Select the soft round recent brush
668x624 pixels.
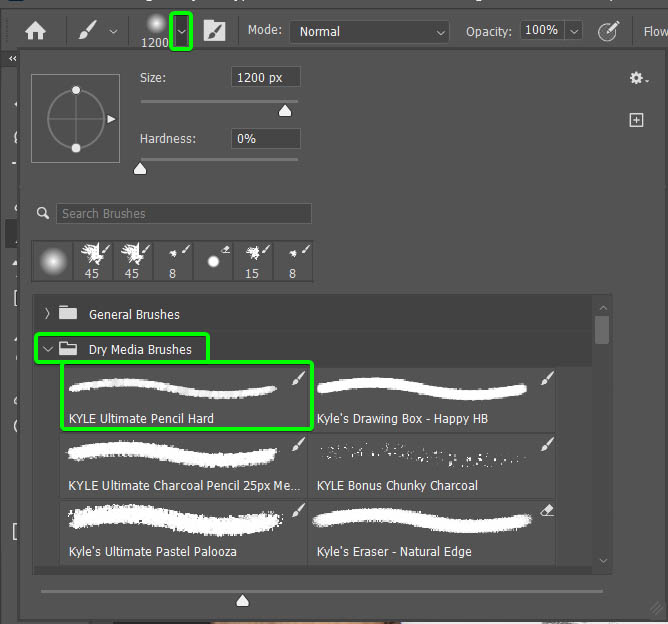pyautogui.click(x=53, y=261)
